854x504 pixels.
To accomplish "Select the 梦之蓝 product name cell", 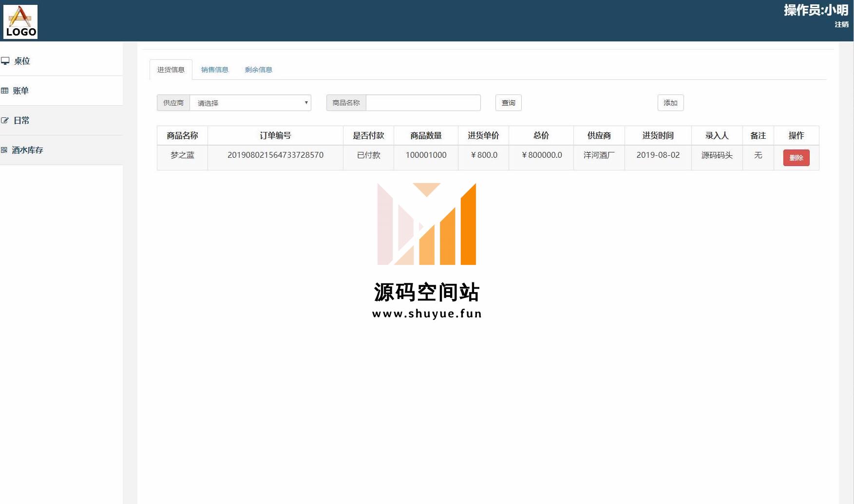I will pyautogui.click(x=183, y=158).
